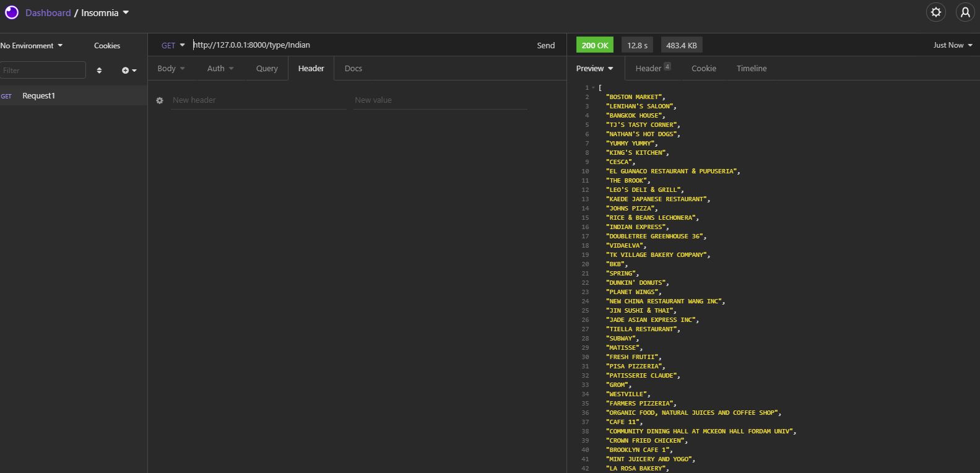980x473 pixels.
Task: Switch to the response Header tab
Action: pyautogui.click(x=653, y=69)
